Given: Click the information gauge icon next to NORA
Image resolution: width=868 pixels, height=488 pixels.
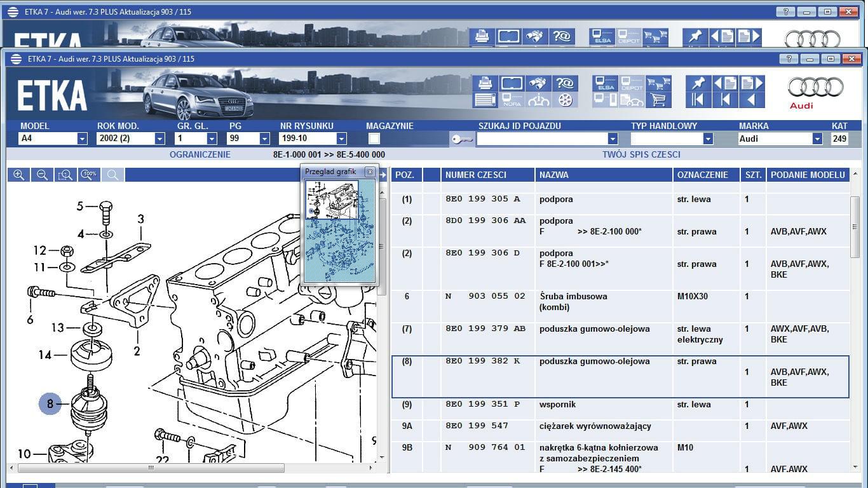Looking at the screenshot, I should click(x=538, y=100).
